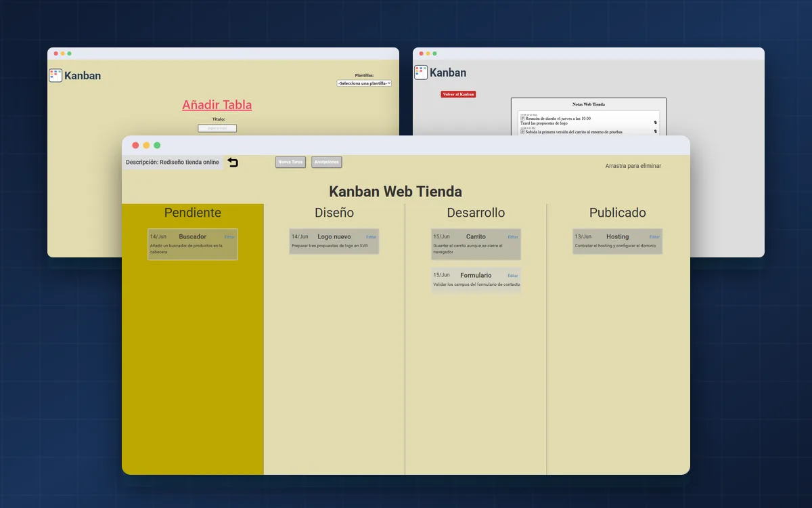Image resolution: width=812 pixels, height=508 pixels.
Task: Click the Publicado column header
Action: [618, 213]
